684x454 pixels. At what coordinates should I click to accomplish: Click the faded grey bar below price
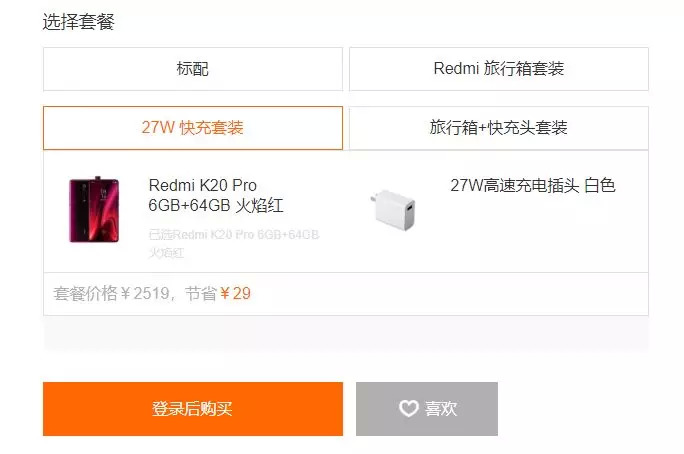tap(346, 334)
